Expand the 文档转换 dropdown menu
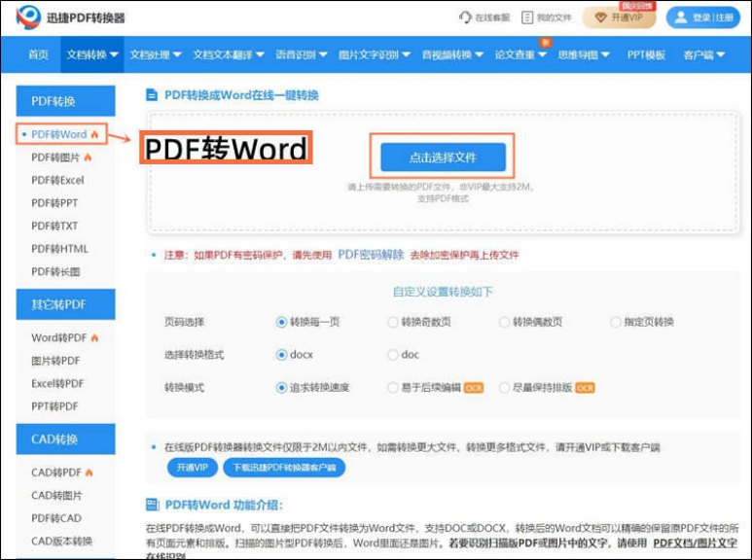The height and width of the screenshot is (560, 752). (x=92, y=55)
